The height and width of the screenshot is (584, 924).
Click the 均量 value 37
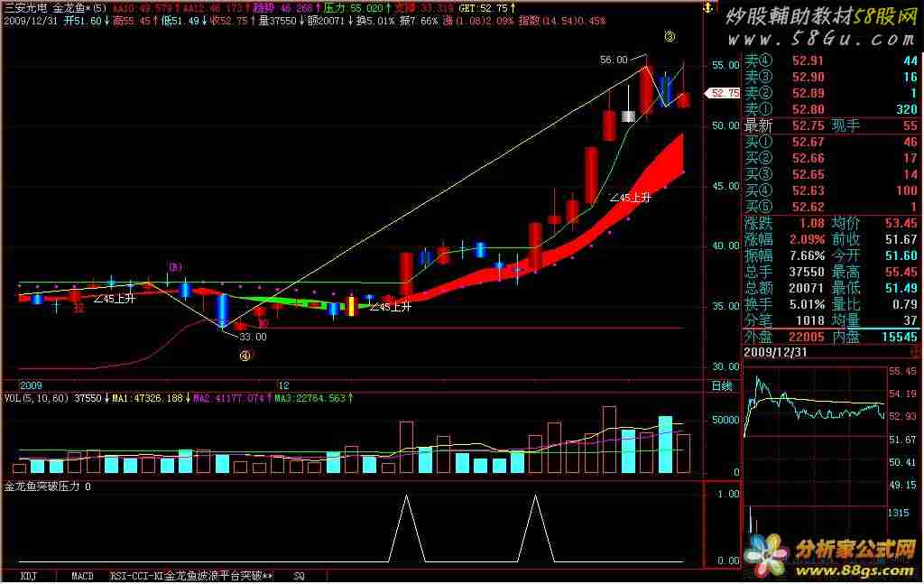point(910,320)
